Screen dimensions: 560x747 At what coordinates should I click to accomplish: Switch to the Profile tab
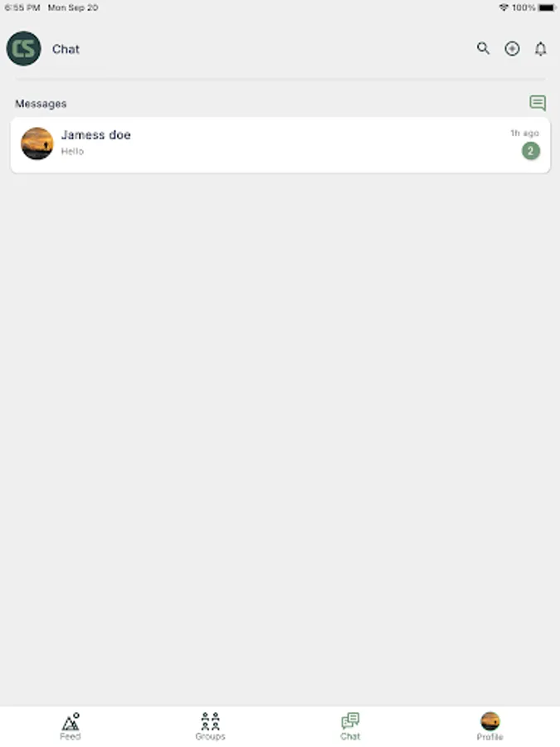(x=490, y=726)
